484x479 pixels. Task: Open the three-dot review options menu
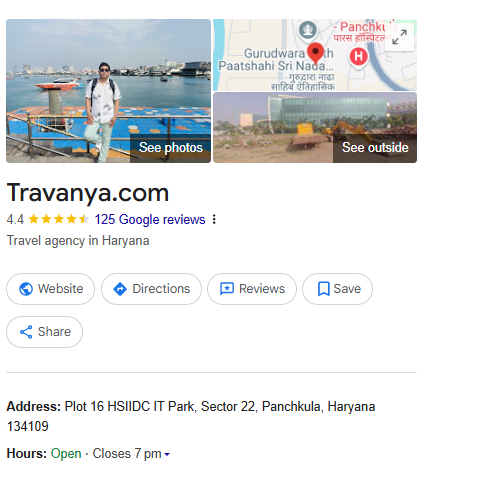pyautogui.click(x=214, y=219)
